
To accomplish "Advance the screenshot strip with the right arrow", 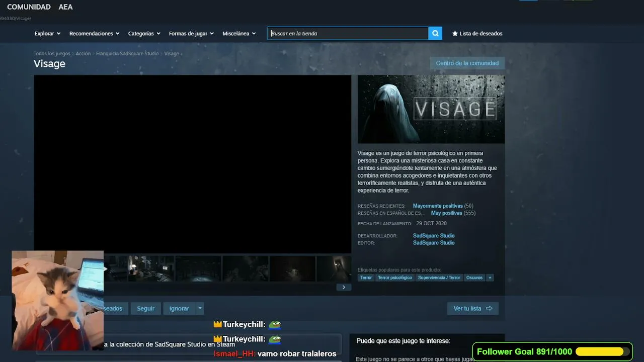I will pos(344,287).
